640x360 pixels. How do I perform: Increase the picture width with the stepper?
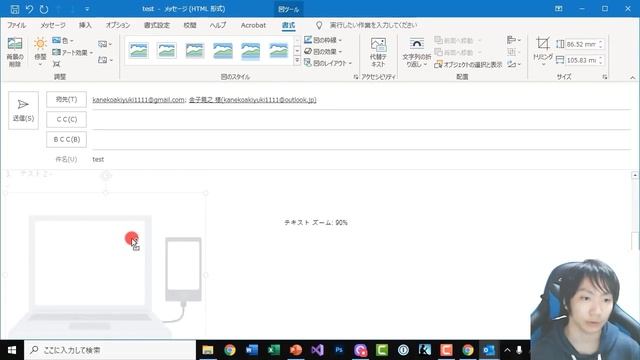600,58
